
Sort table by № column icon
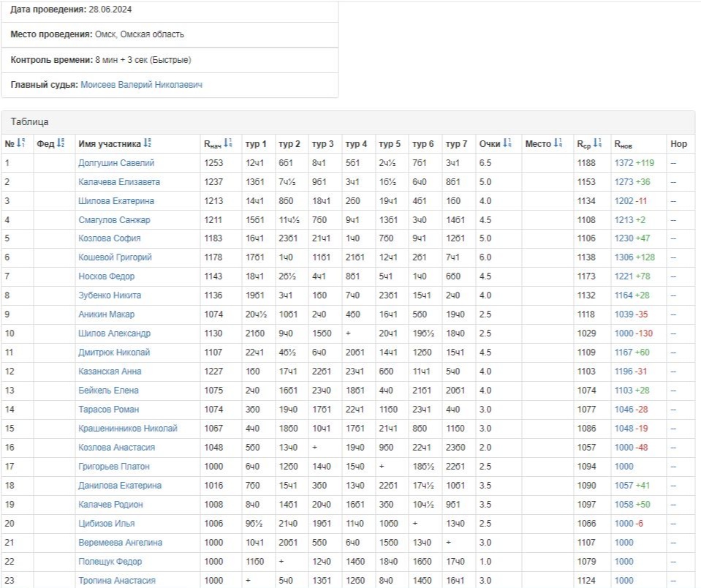pos(20,144)
